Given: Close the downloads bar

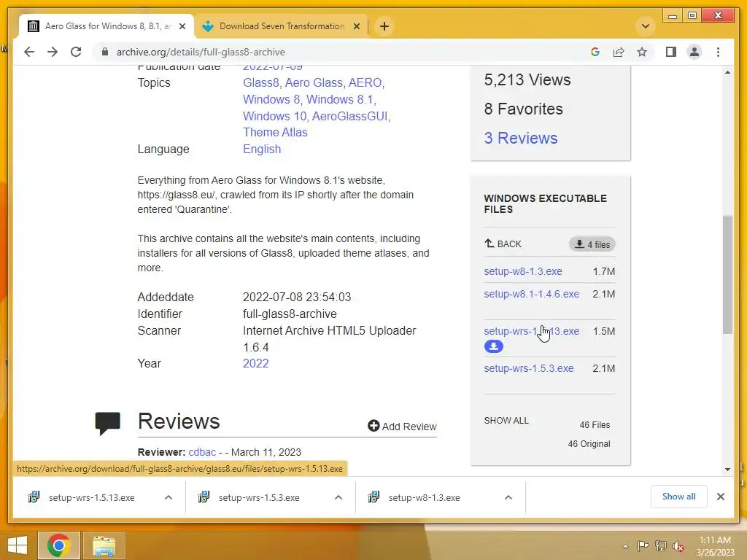Looking at the screenshot, I should point(720,497).
